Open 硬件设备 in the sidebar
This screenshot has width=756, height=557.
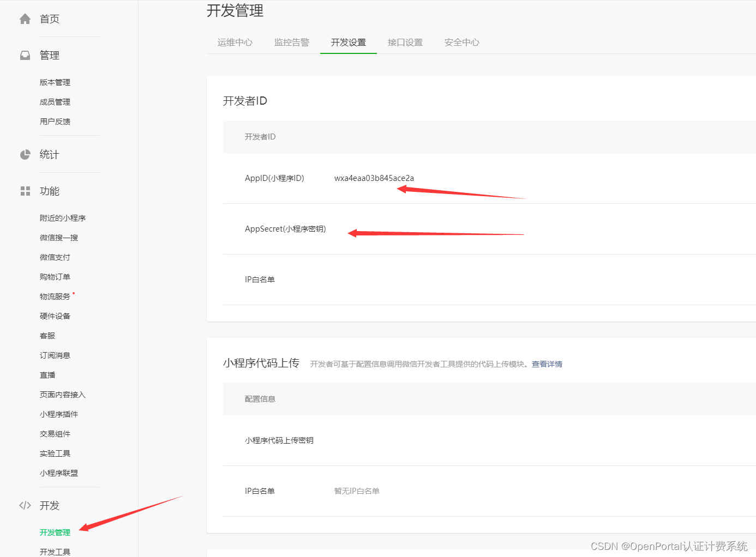coord(55,316)
